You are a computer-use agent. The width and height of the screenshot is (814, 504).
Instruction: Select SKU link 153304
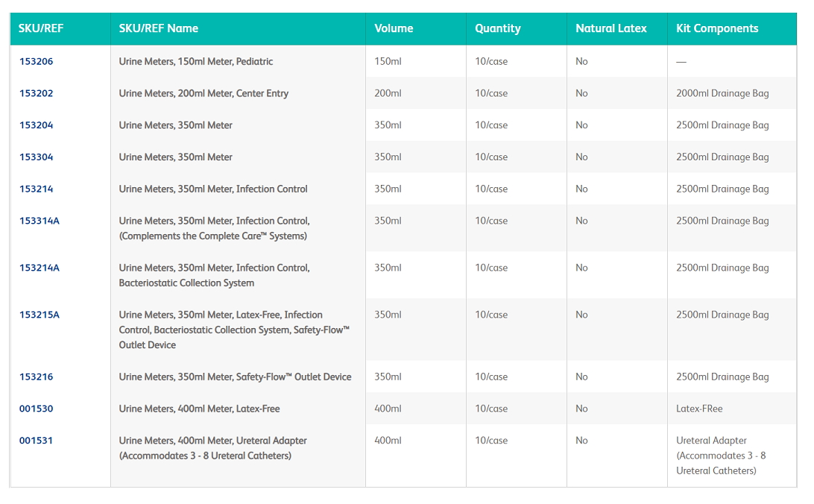pyautogui.click(x=36, y=157)
